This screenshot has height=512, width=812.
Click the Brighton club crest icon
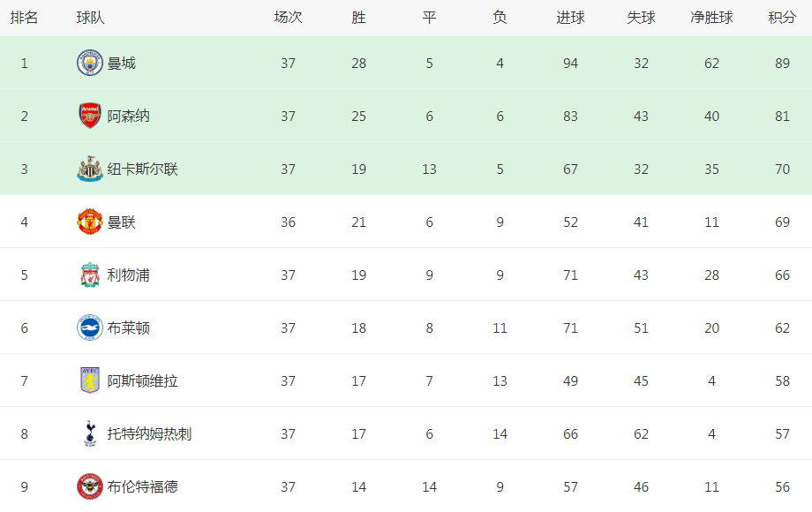(x=90, y=328)
